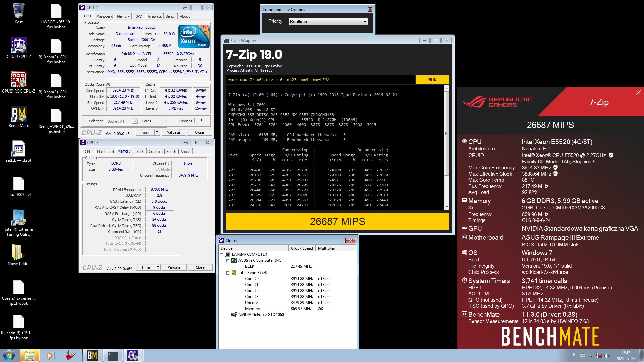Viewport: 644px width, 362px height.
Task: Collapse the Intel Xeon E5520 tree node
Action: coord(228,273)
